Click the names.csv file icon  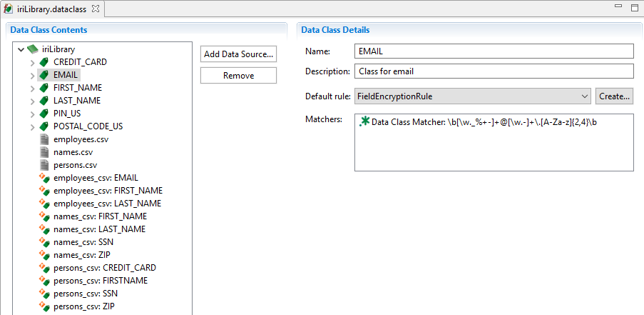[44, 152]
